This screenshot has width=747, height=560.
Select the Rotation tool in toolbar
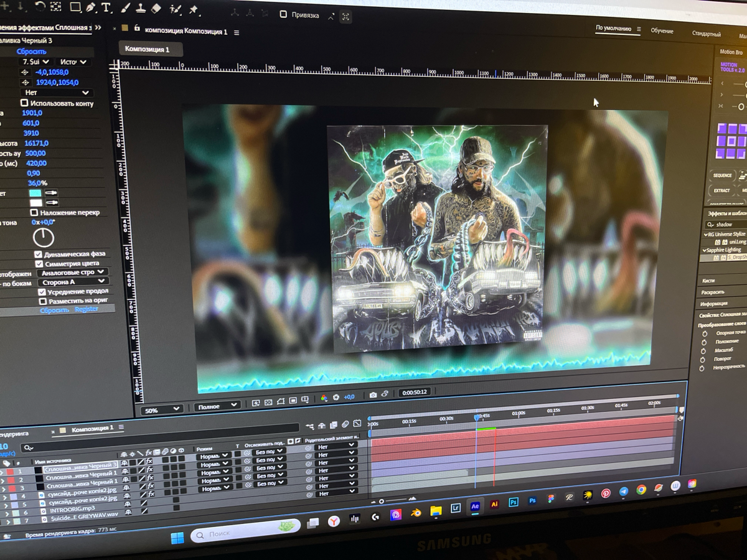tap(39, 6)
